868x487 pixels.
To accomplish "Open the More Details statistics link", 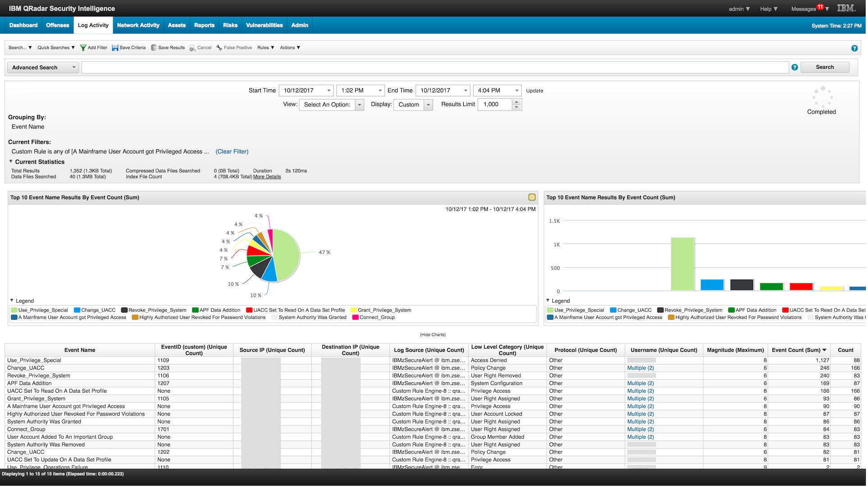I will (x=267, y=177).
